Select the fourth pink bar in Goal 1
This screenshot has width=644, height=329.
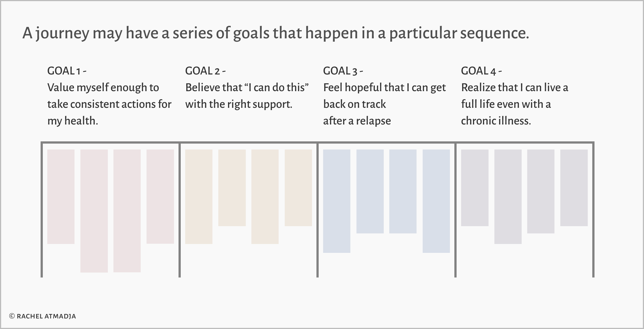pyautogui.click(x=160, y=197)
